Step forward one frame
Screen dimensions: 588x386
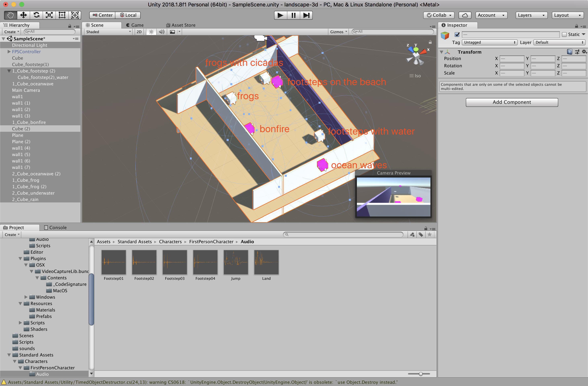(x=306, y=15)
